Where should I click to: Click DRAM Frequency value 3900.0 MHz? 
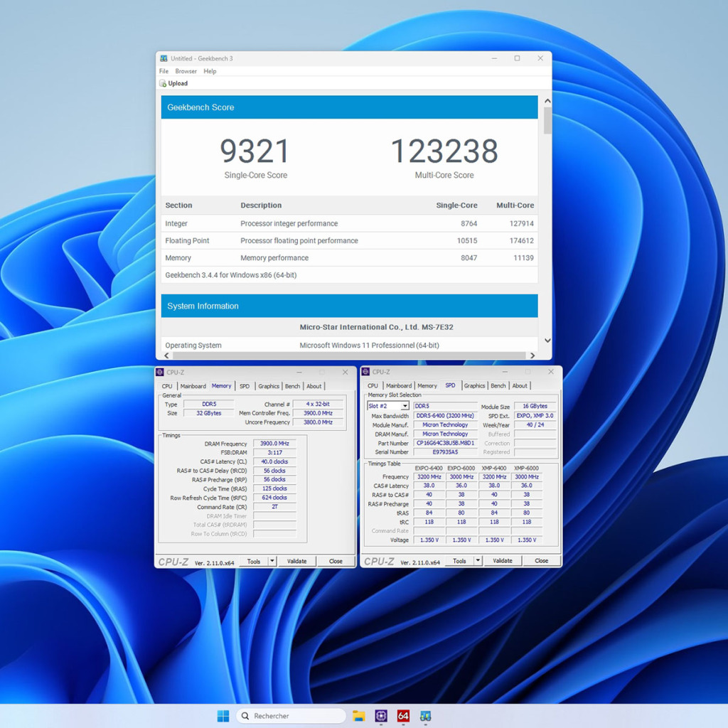click(274, 444)
